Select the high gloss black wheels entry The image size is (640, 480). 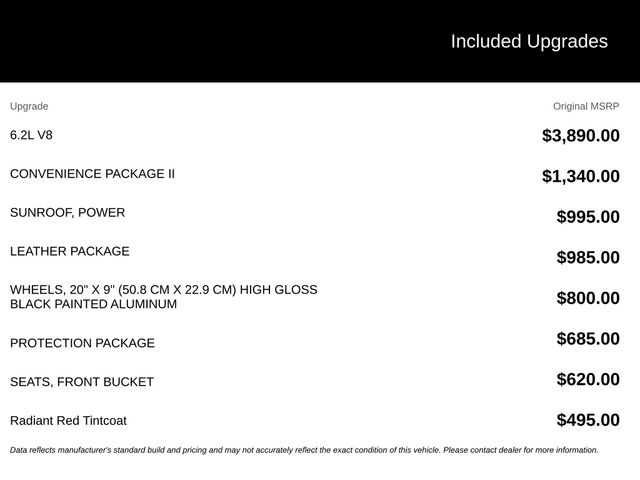point(164,297)
